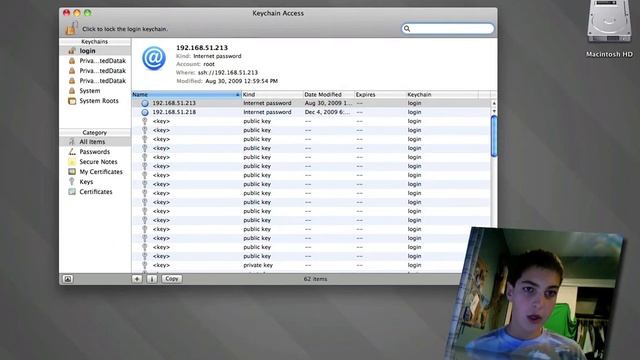
Task: Click the My Certificates icon
Action: pyautogui.click(x=72, y=172)
